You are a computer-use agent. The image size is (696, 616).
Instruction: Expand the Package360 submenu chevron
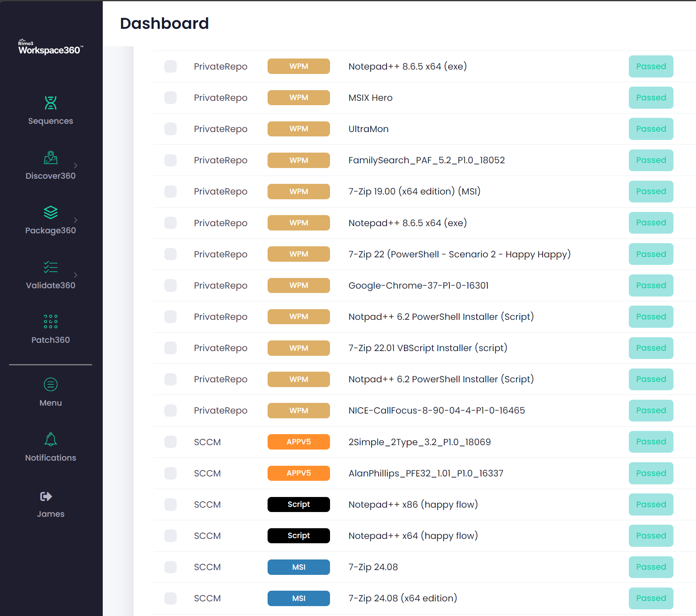75,220
